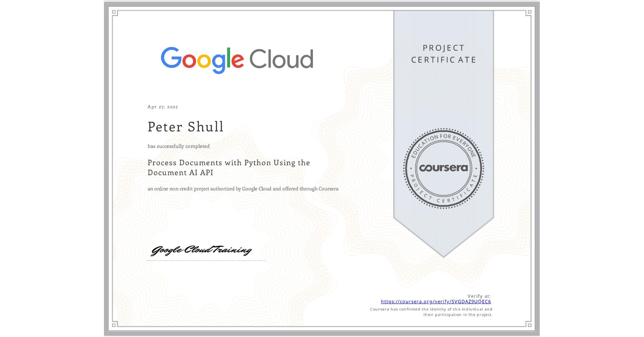Click the "an online non-credit project" description

click(x=243, y=188)
